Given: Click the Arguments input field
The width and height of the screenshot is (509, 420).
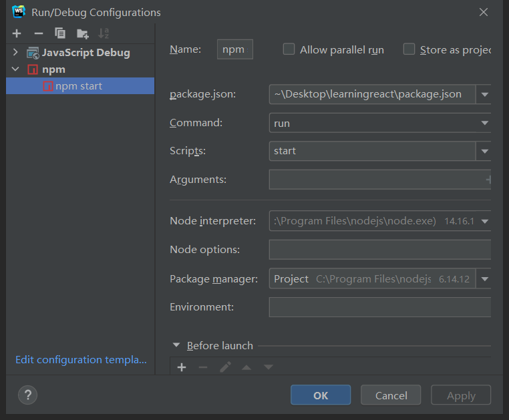Looking at the screenshot, I should pyautogui.click(x=380, y=180).
